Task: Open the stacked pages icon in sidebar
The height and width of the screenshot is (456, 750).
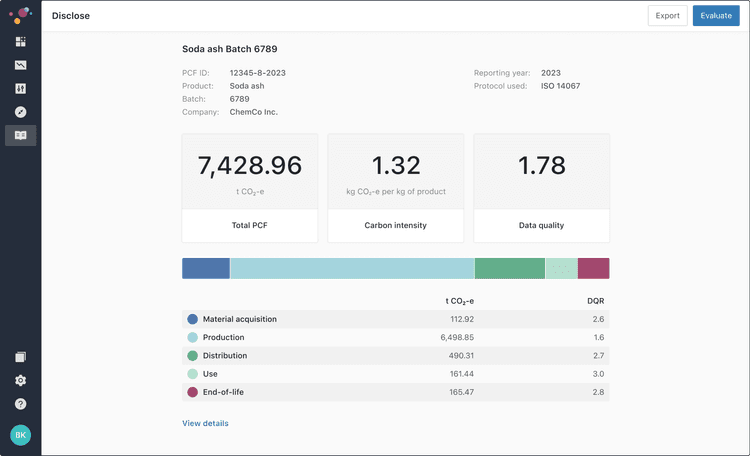Action: tap(20, 357)
